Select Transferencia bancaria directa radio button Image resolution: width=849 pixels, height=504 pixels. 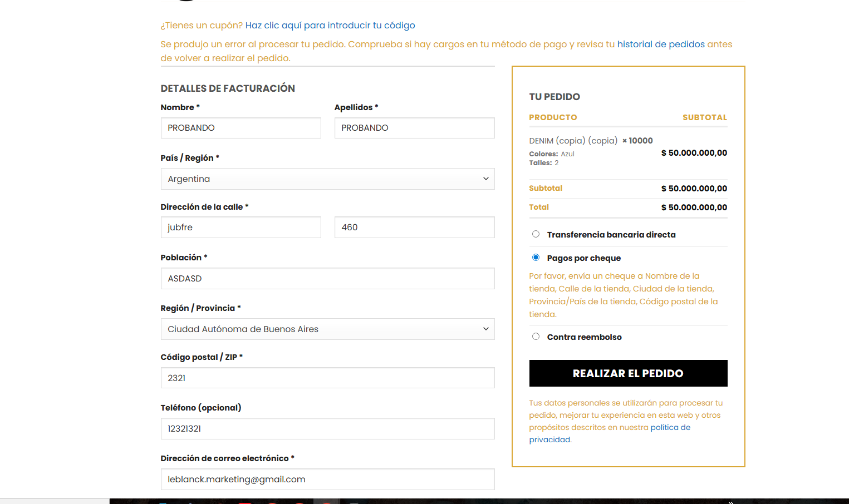(x=536, y=234)
